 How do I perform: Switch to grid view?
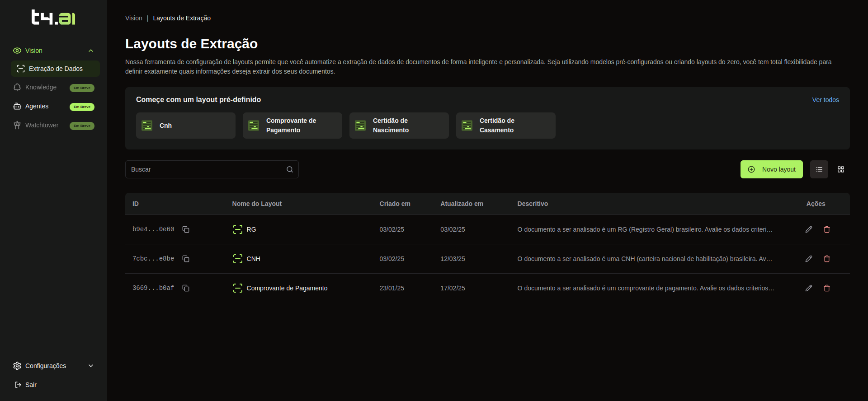(x=841, y=169)
